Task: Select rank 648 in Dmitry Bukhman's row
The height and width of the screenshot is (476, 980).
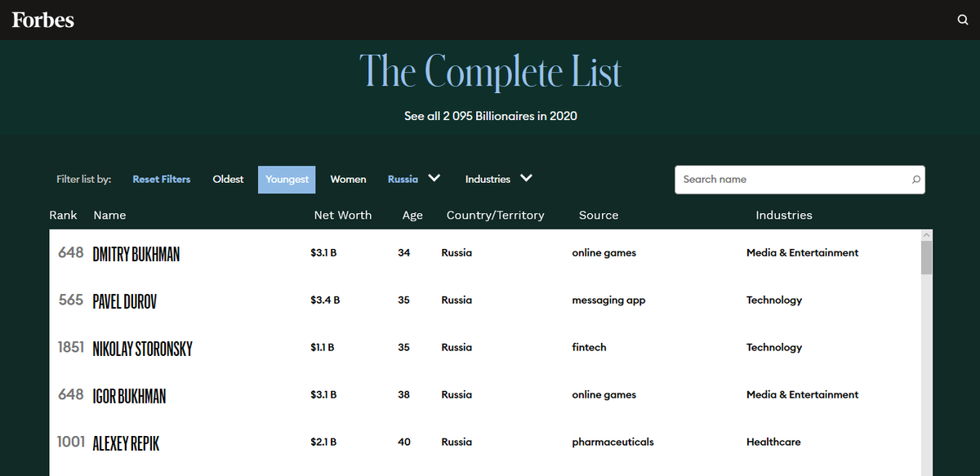Action: point(71,253)
